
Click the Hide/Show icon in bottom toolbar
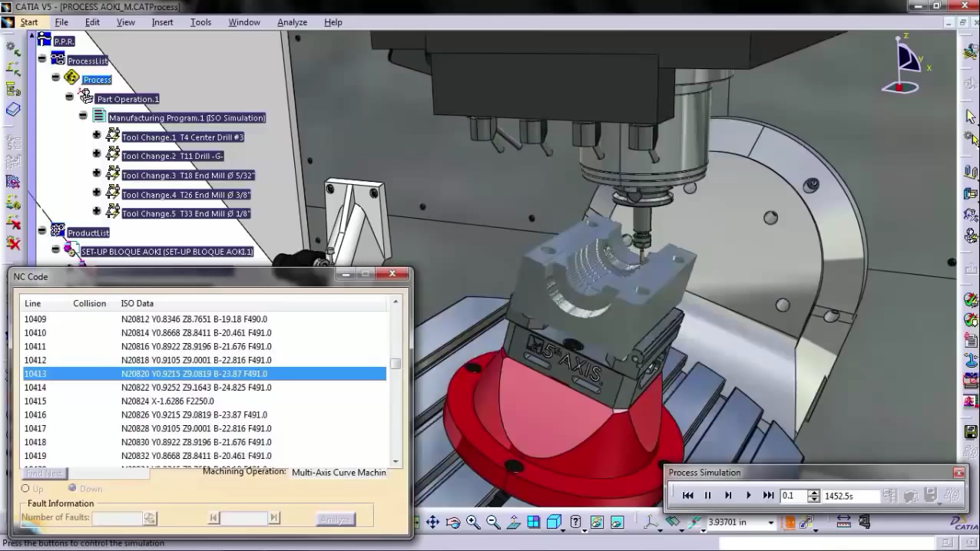(596, 523)
